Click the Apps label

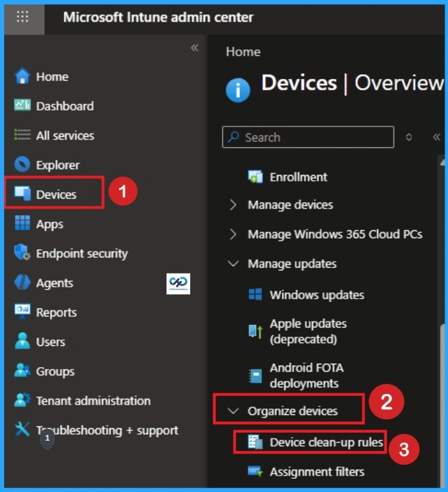[49, 224]
